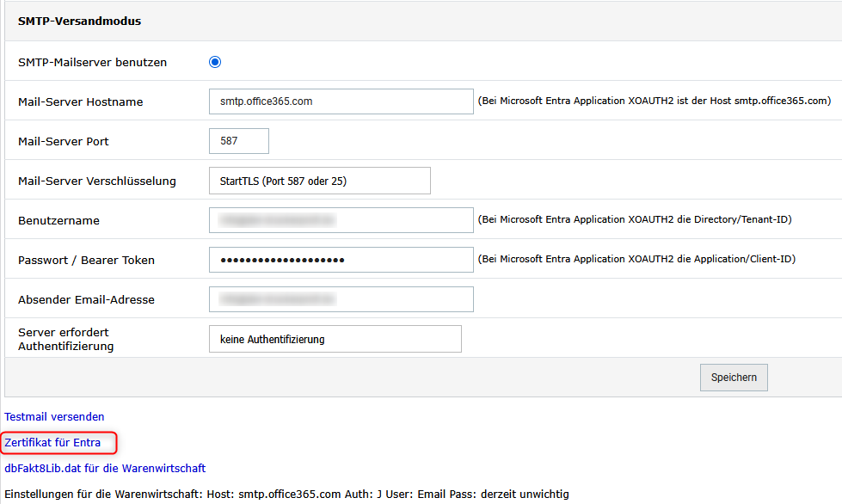Follow the Zertifikat für Entra link

[52, 443]
